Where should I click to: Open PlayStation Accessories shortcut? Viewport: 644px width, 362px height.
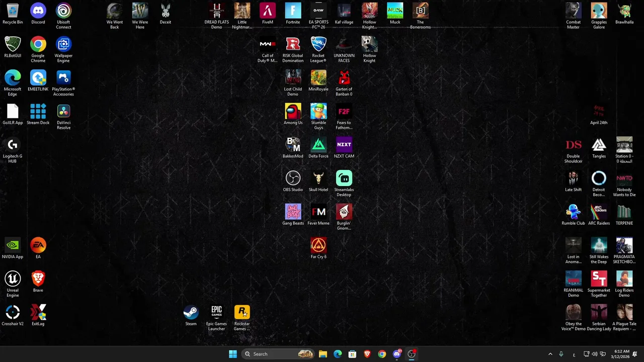coord(63,83)
